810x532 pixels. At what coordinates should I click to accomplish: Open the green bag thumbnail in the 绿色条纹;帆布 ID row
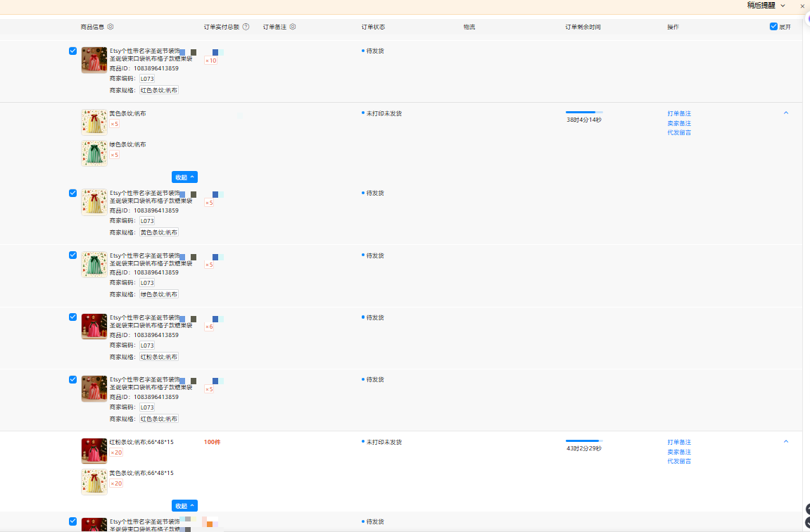(x=94, y=265)
